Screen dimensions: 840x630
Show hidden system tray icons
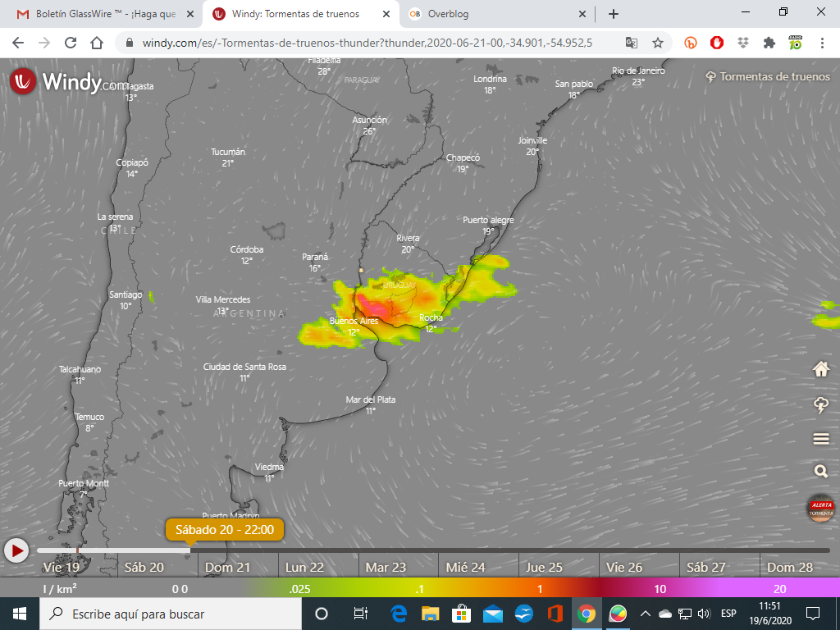tap(645, 614)
